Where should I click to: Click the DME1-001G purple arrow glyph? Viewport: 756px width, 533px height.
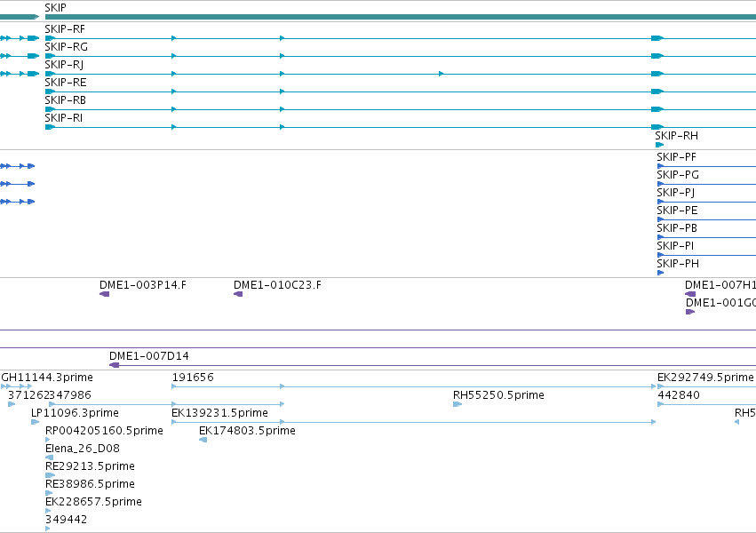click(x=690, y=312)
